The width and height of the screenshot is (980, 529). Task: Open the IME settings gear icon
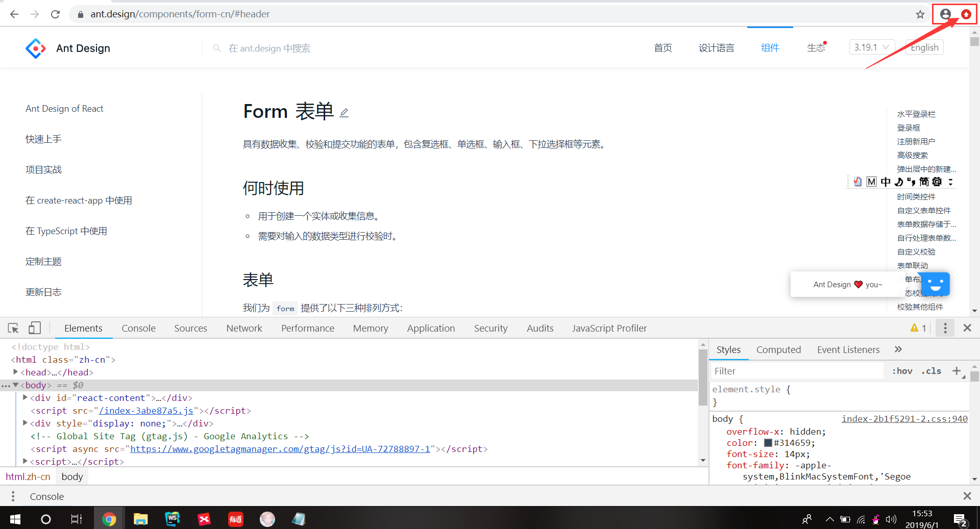937,182
